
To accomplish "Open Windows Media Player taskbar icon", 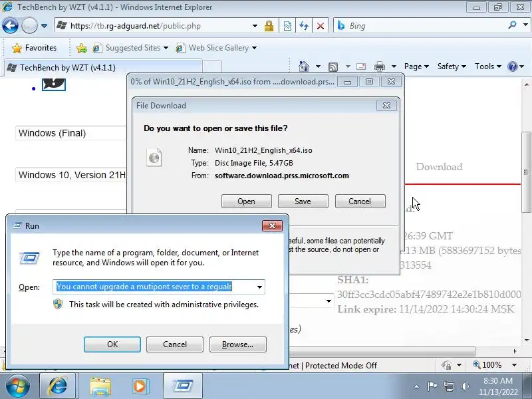I will pyautogui.click(x=140, y=386).
